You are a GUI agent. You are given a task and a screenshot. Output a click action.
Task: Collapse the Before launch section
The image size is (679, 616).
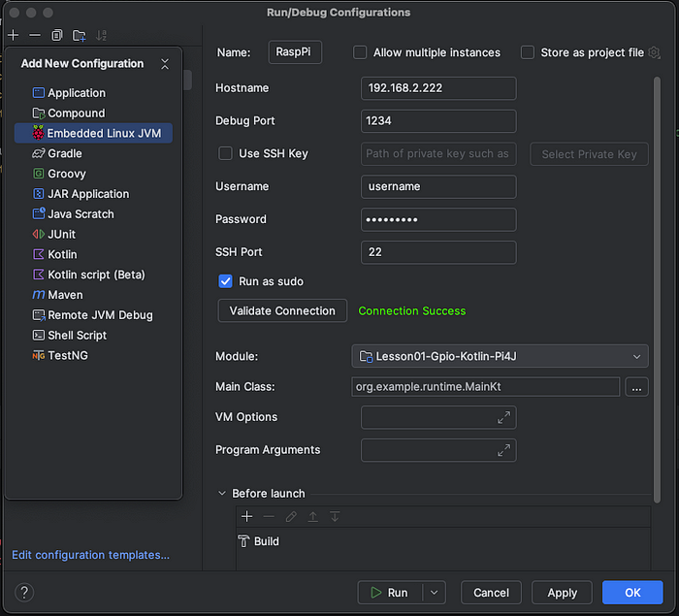tap(222, 494)
